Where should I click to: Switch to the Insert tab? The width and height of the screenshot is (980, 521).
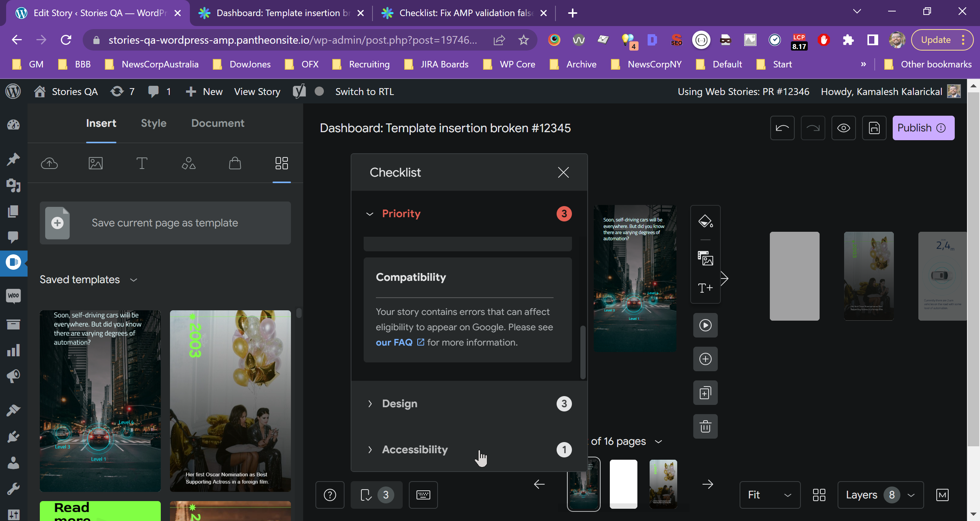tap(101, 123)
